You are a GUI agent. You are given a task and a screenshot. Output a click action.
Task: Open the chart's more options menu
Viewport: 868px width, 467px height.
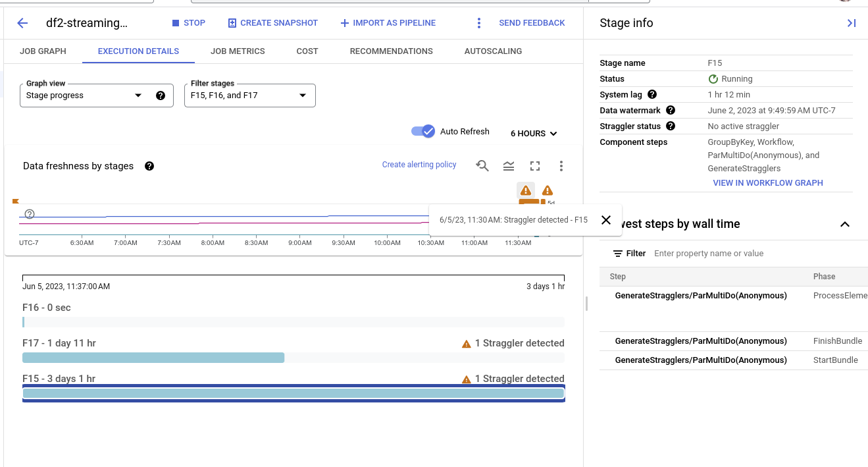pos(561,166)
